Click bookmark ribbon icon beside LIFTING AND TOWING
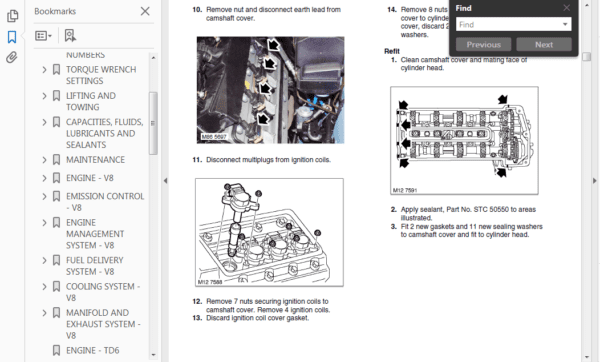The width and height of the screenshot is (600, 362). (x=56, y=96)
